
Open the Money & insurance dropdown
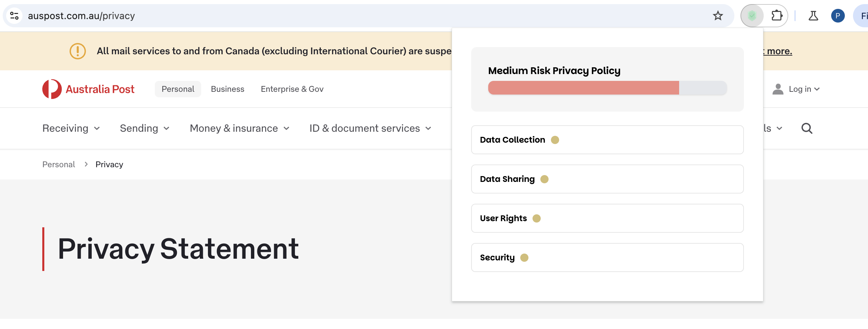click(239, 128)
